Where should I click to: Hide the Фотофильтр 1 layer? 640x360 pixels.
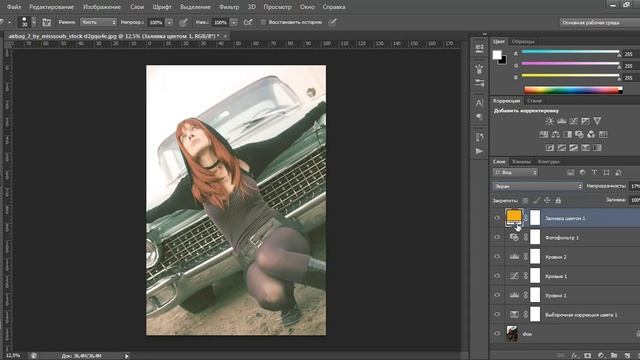(497, 237)
